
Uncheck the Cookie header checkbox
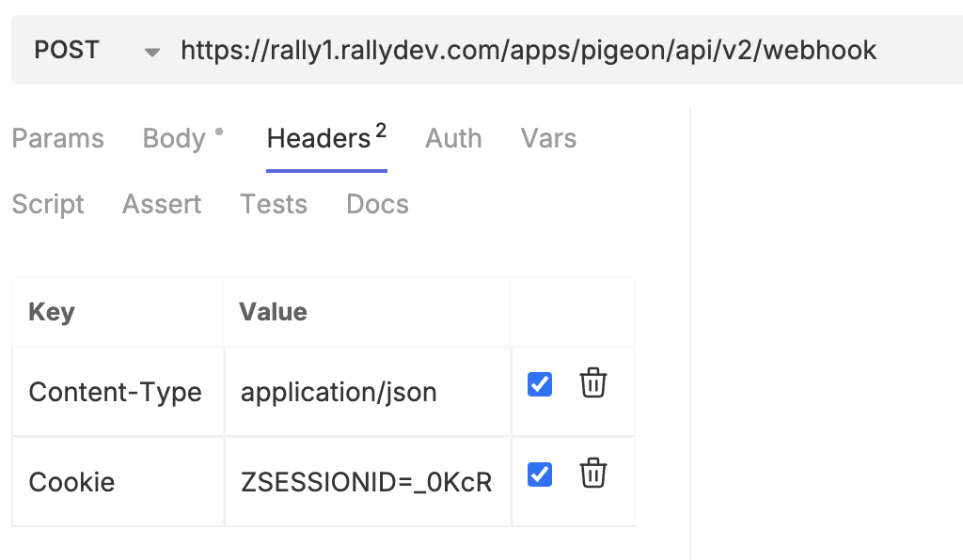[x=540, y=474]
